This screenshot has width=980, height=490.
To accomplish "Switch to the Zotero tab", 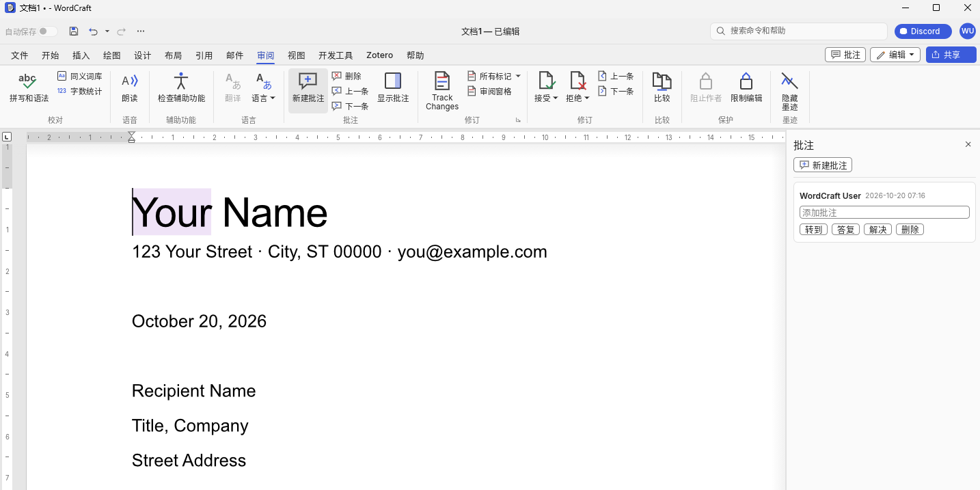I will [380, 55].
